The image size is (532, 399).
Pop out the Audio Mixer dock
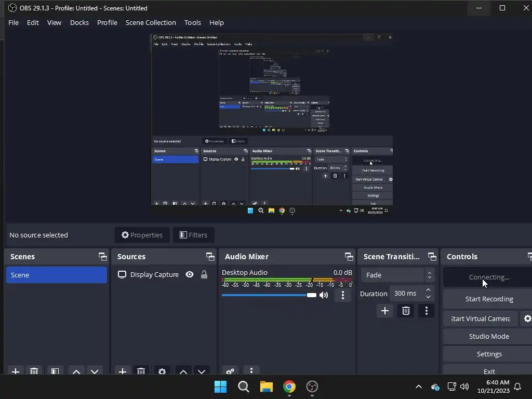pyautogui.click(x=349, y=257)
